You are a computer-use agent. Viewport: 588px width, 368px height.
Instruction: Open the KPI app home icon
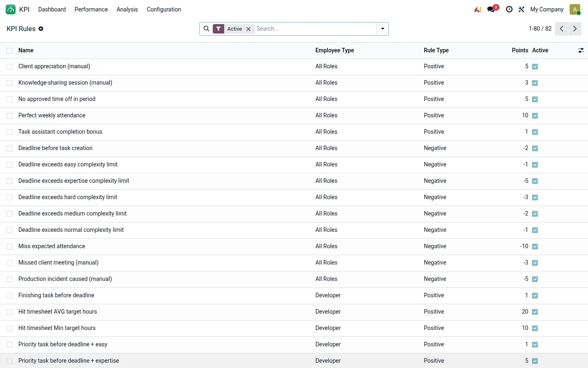click(x=11, y=9)
